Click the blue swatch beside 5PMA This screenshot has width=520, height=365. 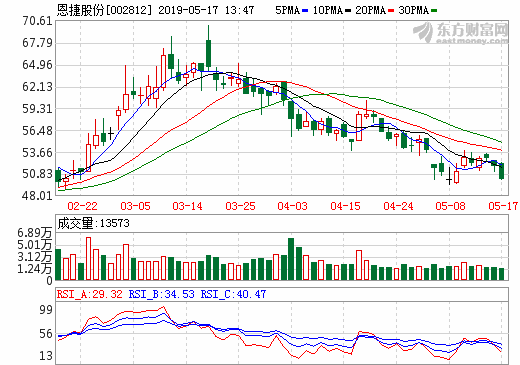(x=305, y=11)
